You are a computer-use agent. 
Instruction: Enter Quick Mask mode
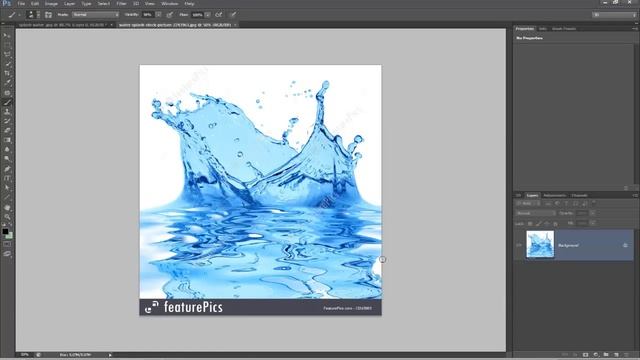pyautogui.click(x=7, y=244)
